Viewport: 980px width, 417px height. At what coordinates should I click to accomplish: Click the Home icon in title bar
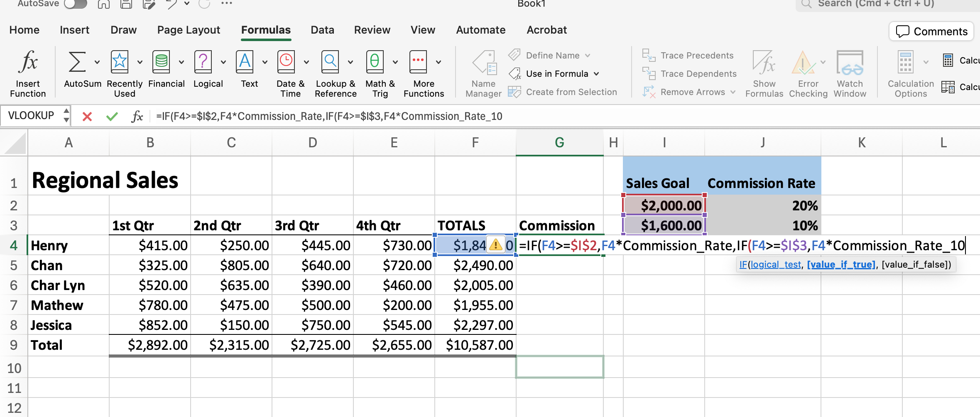(x=104, y=4)
